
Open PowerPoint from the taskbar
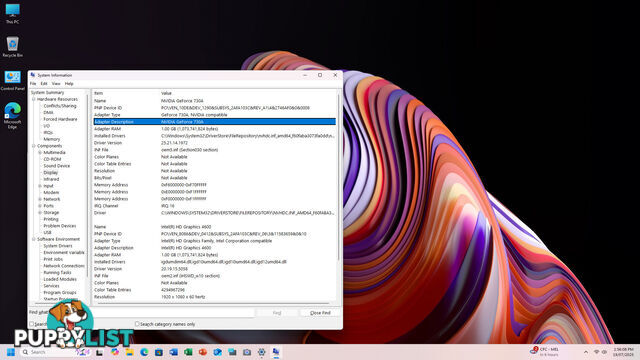point(203,352)
